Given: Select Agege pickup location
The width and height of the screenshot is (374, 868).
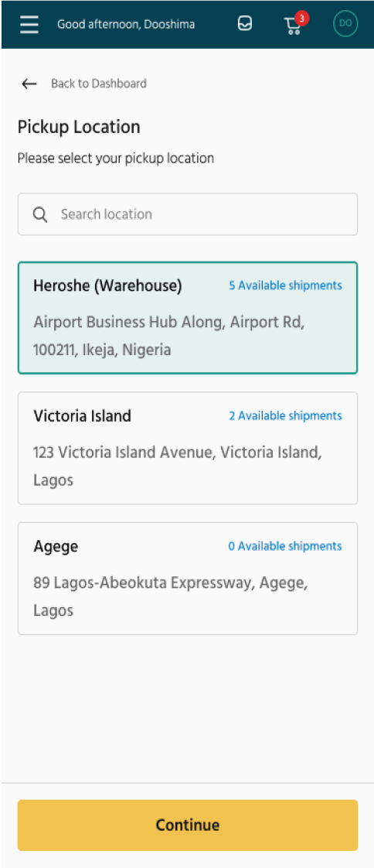Looking at the screenshot, I should tap(188, 579).
